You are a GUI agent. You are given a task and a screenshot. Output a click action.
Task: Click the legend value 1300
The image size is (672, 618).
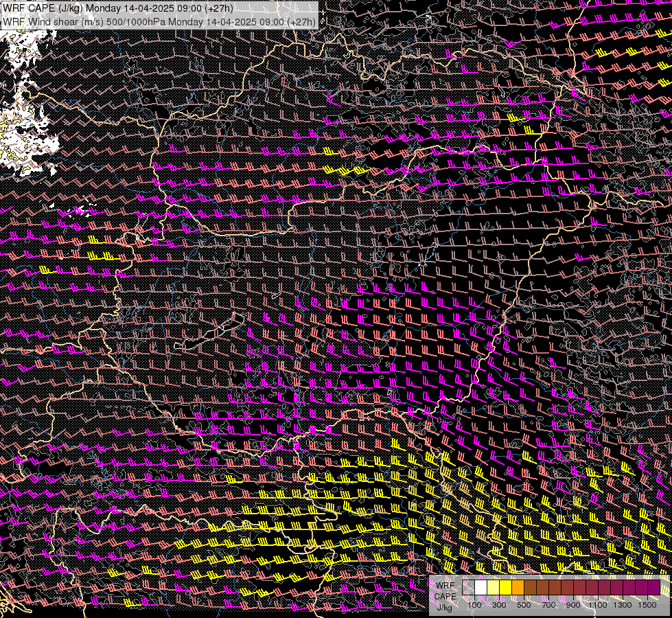coord(623,605)
